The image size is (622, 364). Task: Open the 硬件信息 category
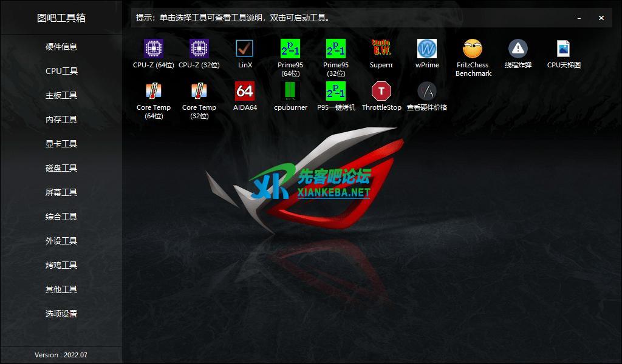click(x=61, y=47)
